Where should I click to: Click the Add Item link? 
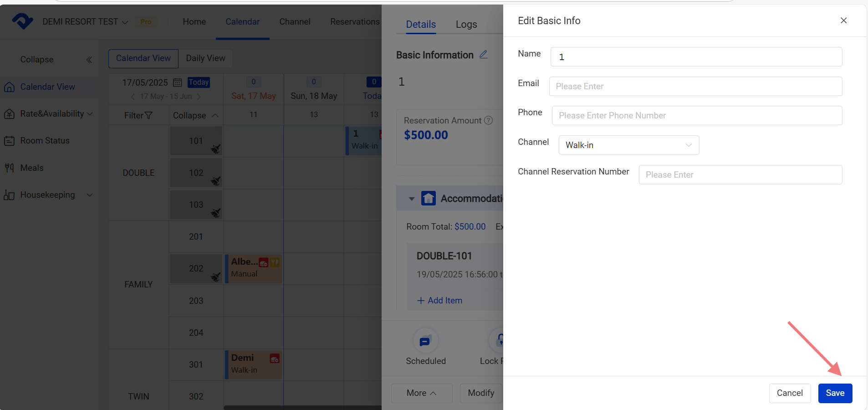tap(440, 301)
